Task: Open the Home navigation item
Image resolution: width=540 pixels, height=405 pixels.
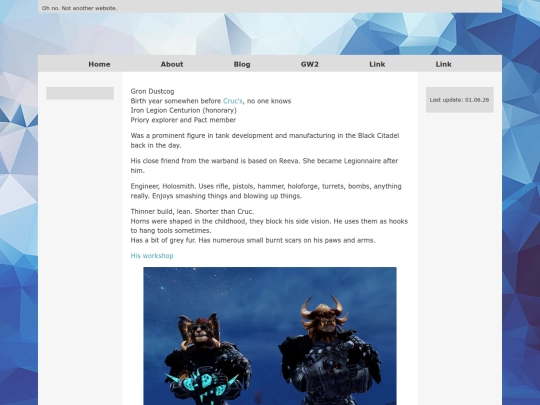Action: pyautogui.click(x=99, y=64)
